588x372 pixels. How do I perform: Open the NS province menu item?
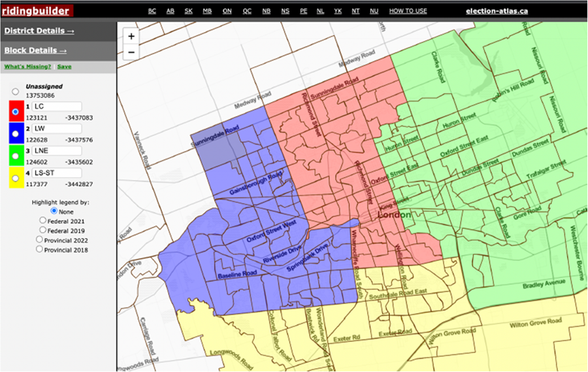coord(286,11)
